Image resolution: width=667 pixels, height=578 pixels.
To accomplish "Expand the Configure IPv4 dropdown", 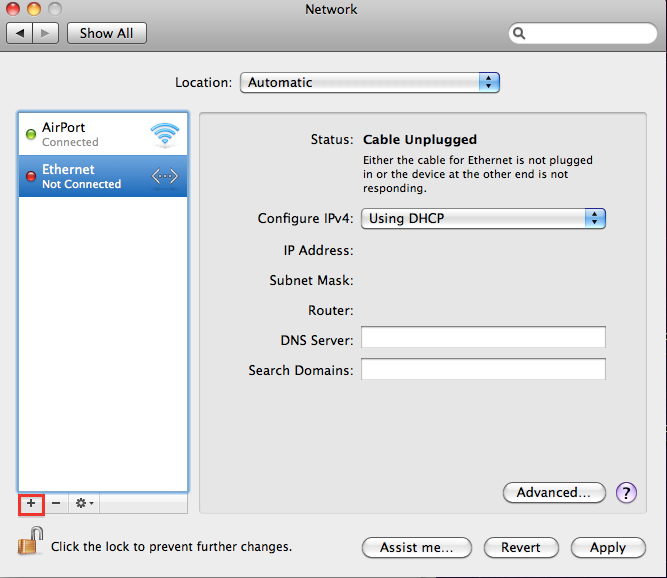I will [x=483, y=218].
